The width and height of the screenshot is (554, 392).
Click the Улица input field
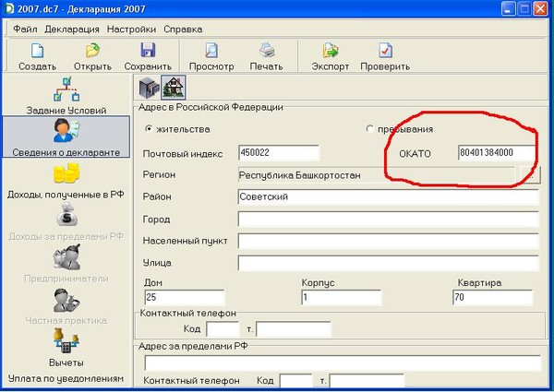tap(388, 263)
